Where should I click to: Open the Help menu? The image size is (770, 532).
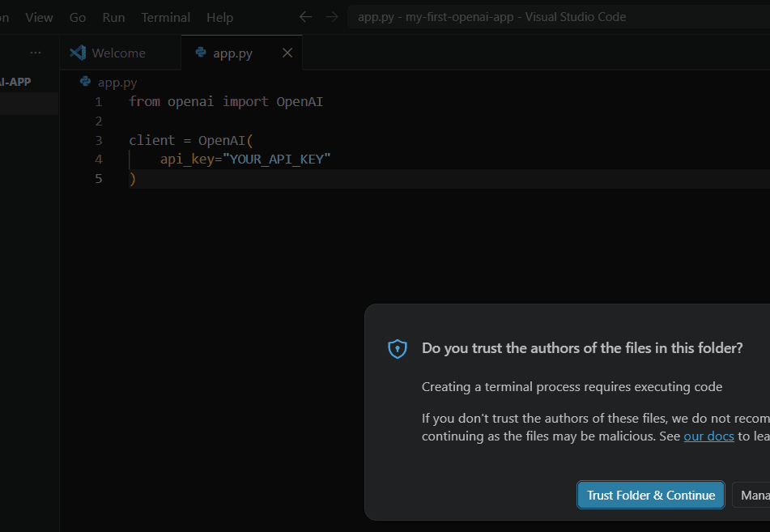click(219, 18)
